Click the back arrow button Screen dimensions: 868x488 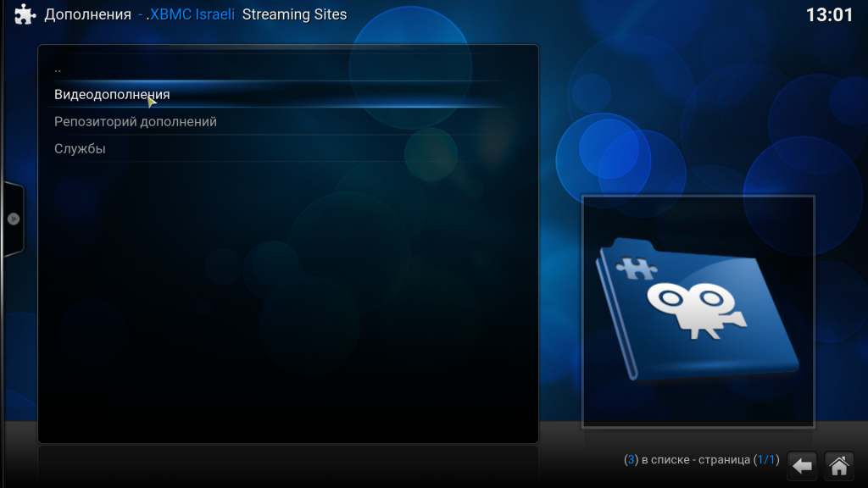pos(802,466)
